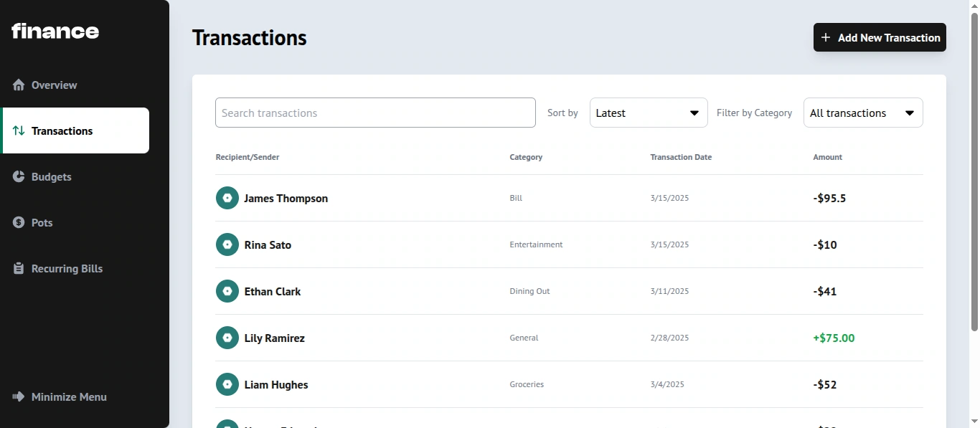Click the Transactions page heading
Viewport: 980px width, 428px height.
coord(250,38)
